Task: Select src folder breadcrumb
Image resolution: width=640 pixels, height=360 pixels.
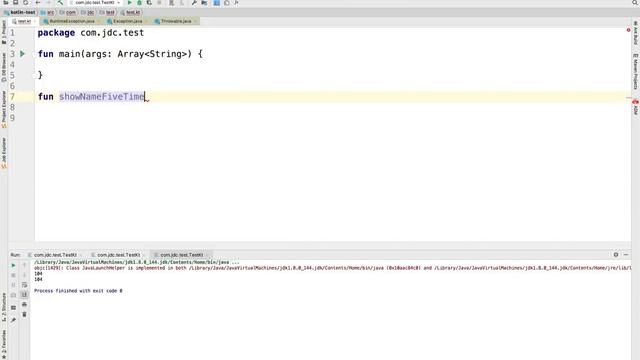Action: click(x=48, y=12)
